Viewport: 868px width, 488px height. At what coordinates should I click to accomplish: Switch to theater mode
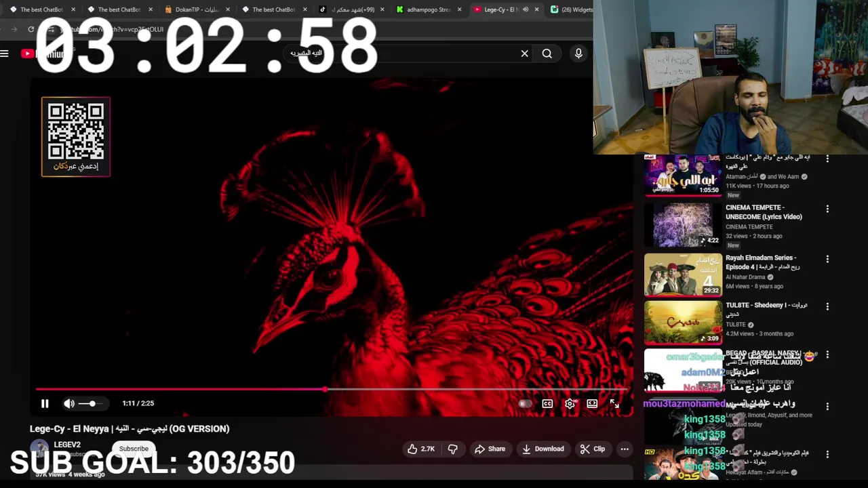(x=592, y=403)
